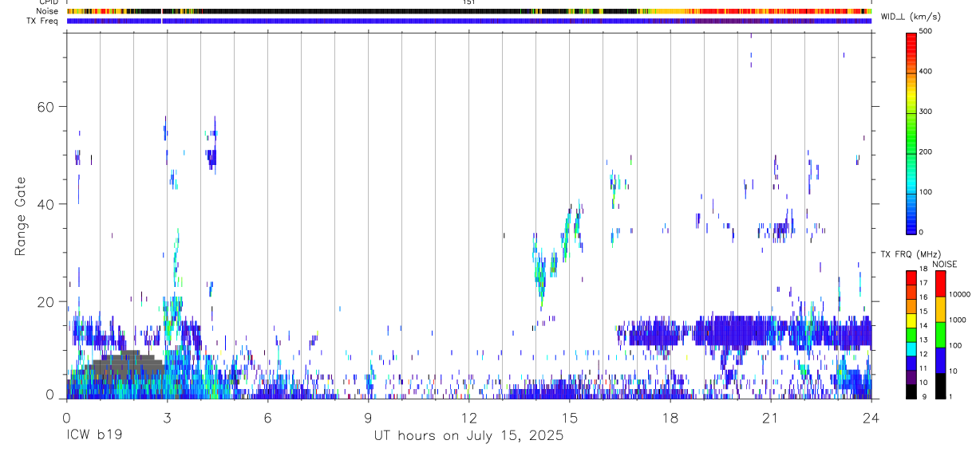Click the '3' UT hour tick label
Image resolution: width=980 pixels, height=452 pixels.
(x=167, y=417)
